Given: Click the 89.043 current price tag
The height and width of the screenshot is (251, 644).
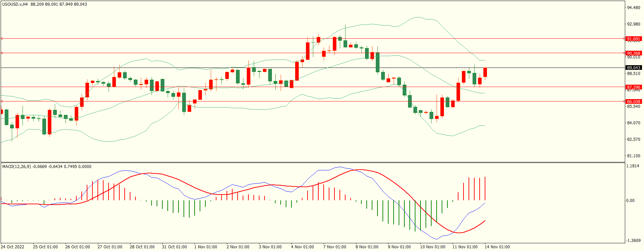Looking at the screenshot, I should click(x=634, y=68).
